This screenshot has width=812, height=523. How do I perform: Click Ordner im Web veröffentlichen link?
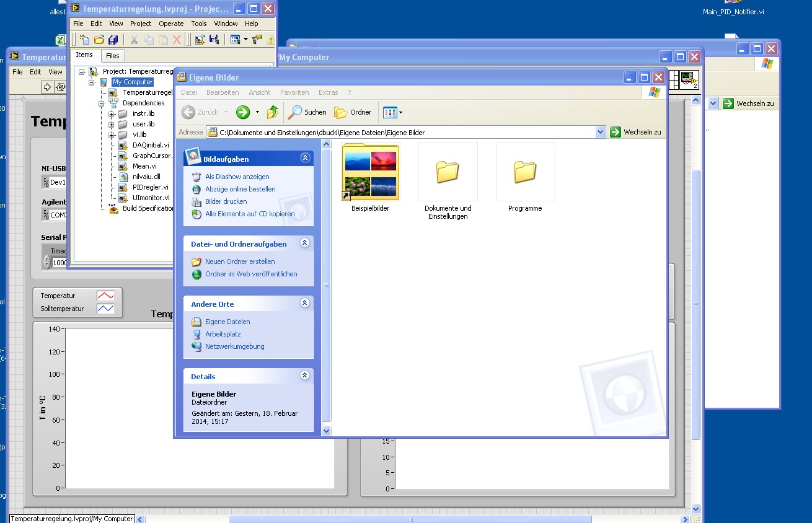[x=251, y=274]
